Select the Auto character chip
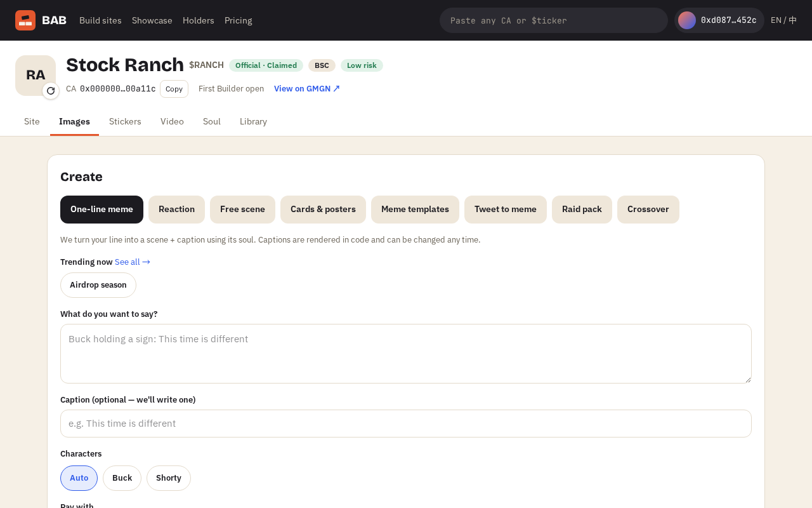Viewport: 812px width, 508px height. [x=79, y=478]
